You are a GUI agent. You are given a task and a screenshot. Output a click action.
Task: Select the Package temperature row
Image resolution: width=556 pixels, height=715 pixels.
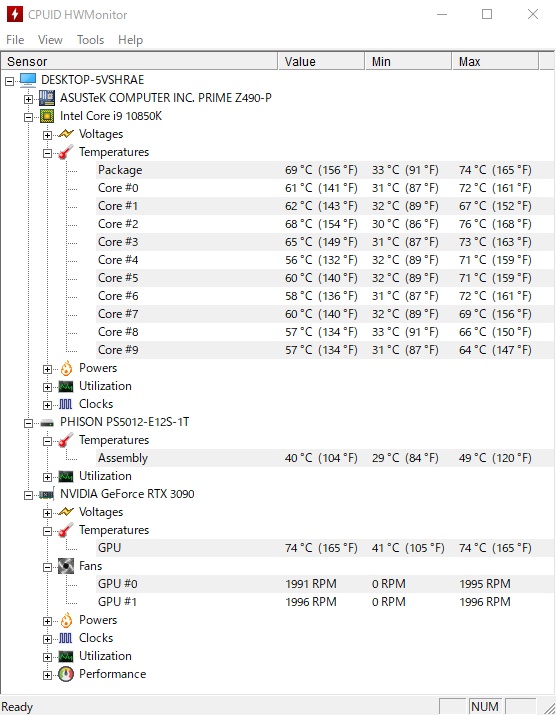click(325, 170)
